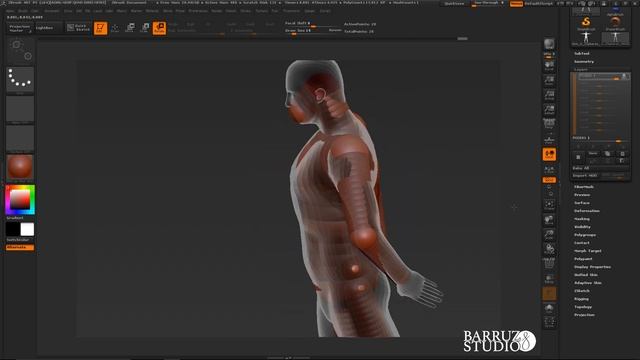Expand the Topology subpalette

583,307
